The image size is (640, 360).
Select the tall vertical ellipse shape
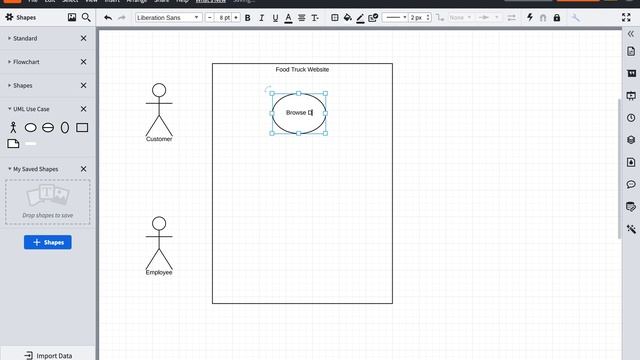tap(65, 128)
